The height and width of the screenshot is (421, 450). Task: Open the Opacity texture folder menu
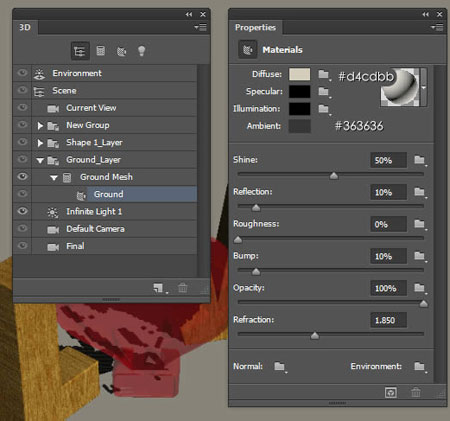420,288
